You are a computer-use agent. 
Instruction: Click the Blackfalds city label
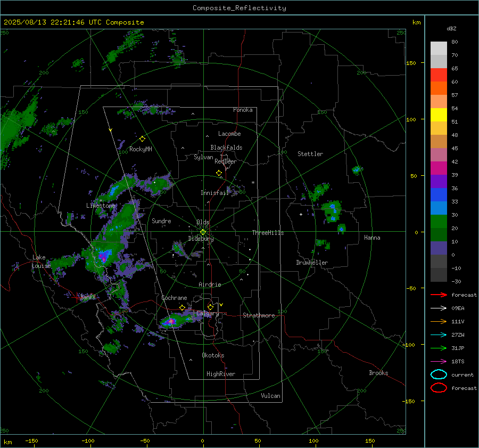[226, 148]
